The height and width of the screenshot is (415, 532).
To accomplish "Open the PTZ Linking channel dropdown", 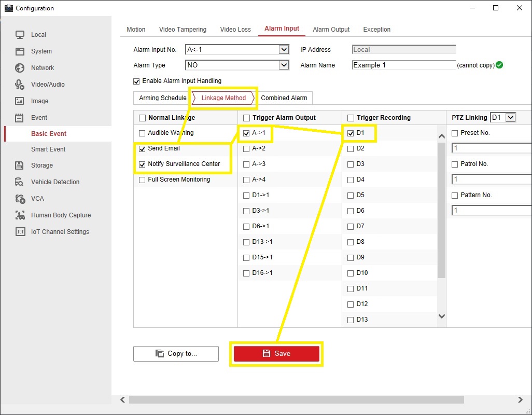I will coord(510,118).
